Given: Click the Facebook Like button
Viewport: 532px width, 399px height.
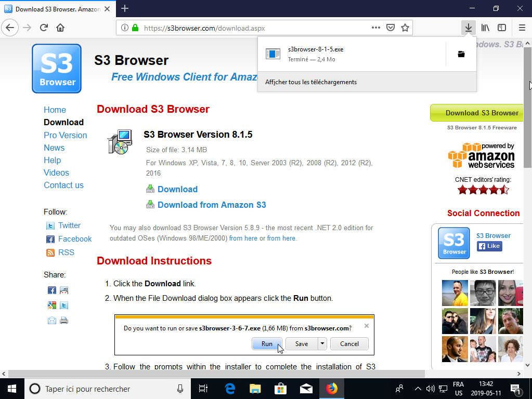Looking at the screenshot, I should tap(489, 246).
